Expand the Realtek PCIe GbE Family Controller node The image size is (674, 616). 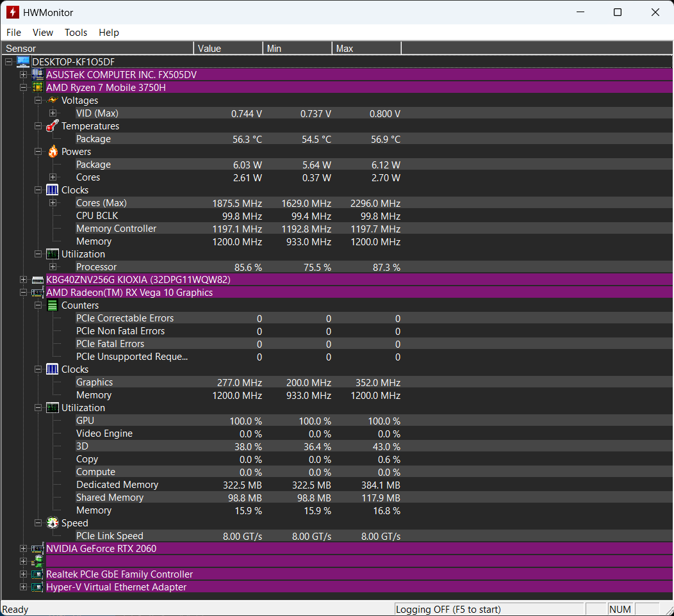[x=23, y=574]
